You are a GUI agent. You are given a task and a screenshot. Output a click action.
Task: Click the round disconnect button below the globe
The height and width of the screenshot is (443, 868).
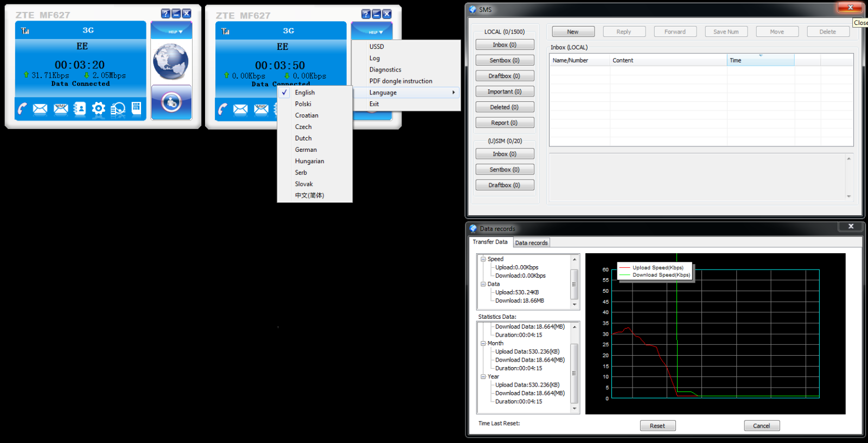pos(171,102)
